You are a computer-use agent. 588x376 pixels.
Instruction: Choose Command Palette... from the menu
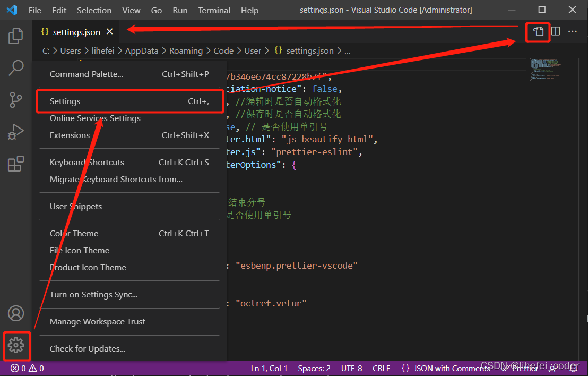click(x=129, y=74)
